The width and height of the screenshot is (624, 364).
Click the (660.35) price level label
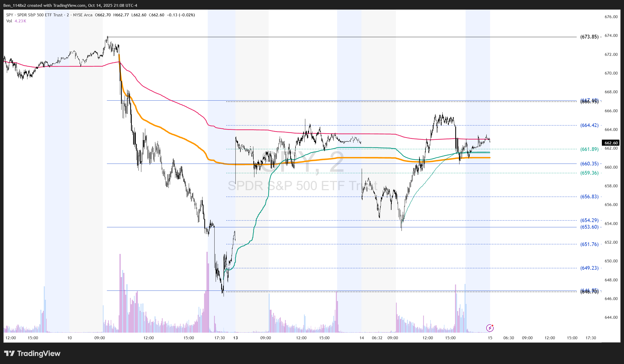(589, 164)
